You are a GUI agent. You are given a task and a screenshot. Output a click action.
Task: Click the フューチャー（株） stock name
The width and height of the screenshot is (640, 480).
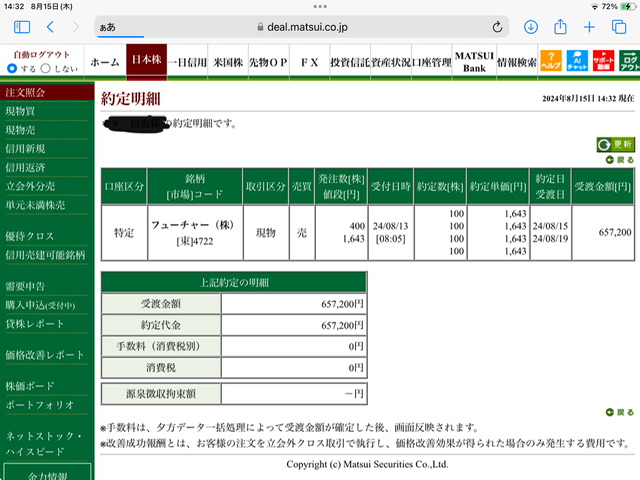[192, 224]
